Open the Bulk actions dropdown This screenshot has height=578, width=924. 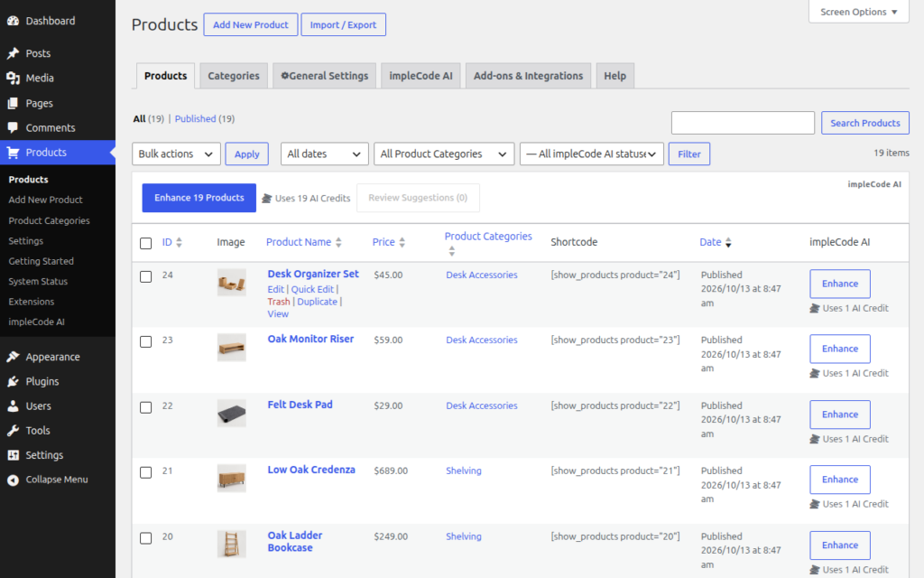[x=176, y=154]
